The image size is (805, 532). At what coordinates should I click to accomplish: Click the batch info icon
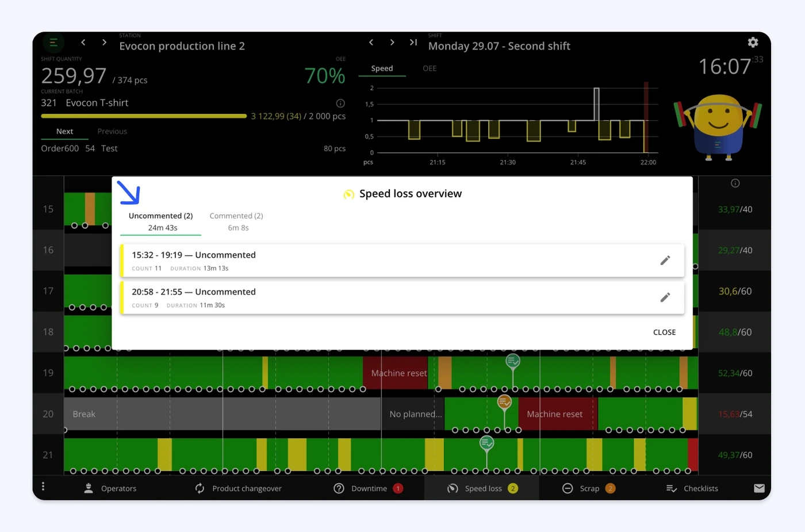340,104
